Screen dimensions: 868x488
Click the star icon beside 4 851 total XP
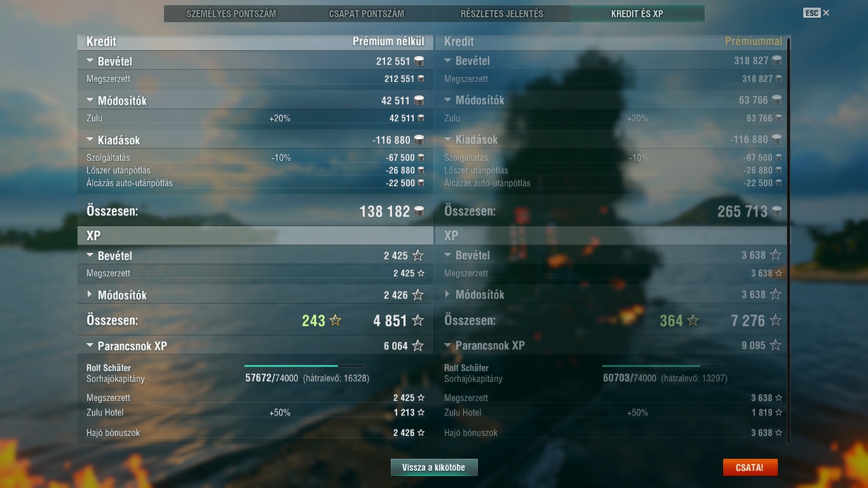tap(417, 321)
